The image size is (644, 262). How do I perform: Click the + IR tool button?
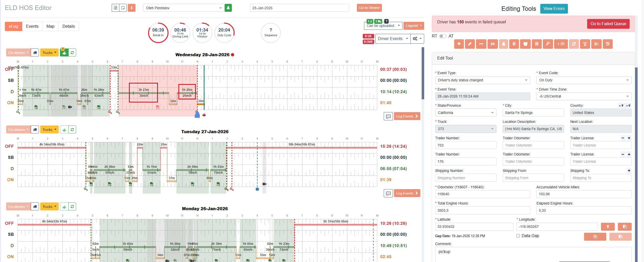pos(561,44)
